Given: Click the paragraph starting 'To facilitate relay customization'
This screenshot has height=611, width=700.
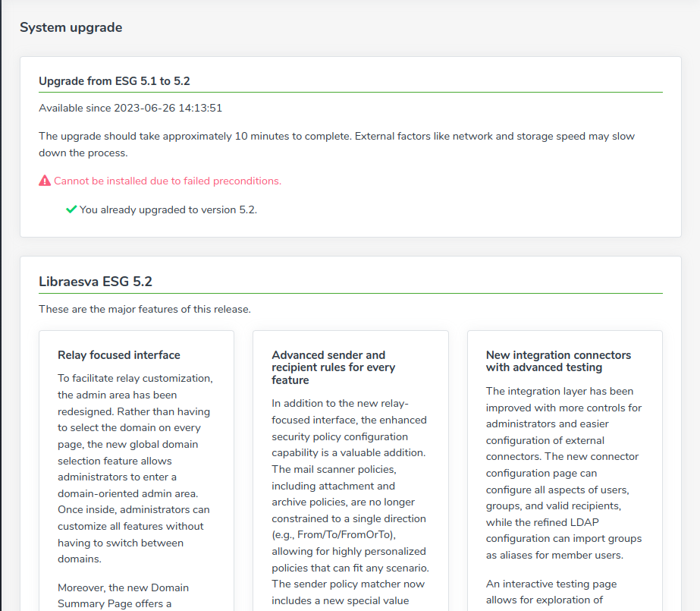Looking at the screenshot, I should [135, 468].
